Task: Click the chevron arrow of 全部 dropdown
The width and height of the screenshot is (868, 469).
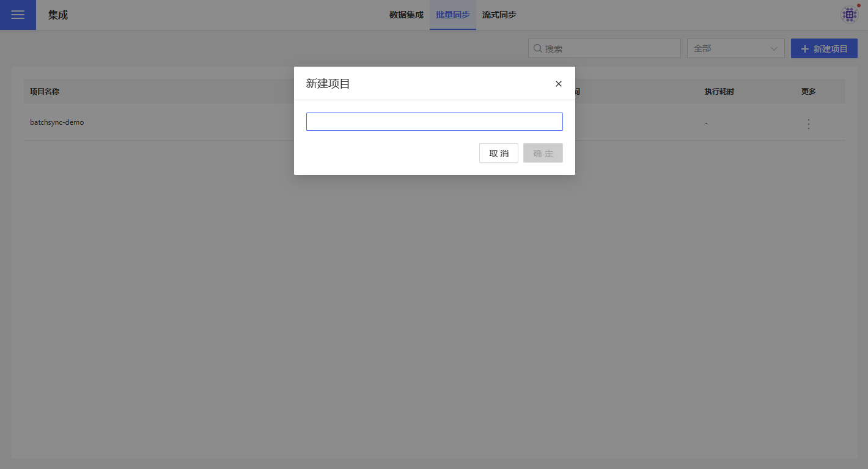Action: click(774, 48)
